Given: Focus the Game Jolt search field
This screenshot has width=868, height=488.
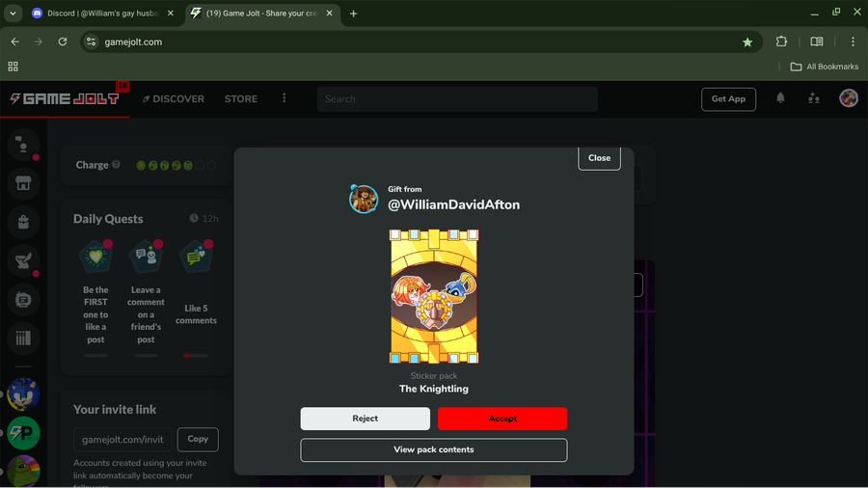Looking at the screenshot, I should 457,99.
